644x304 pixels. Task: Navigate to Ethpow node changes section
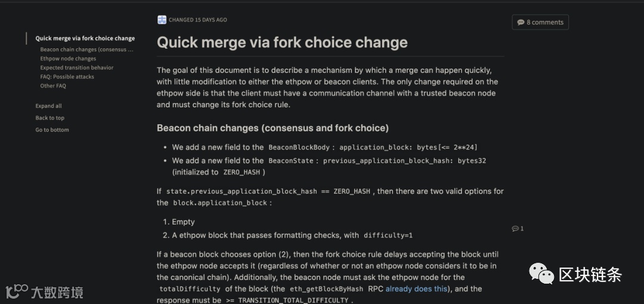pyautogui.click(x=68, y=59)
